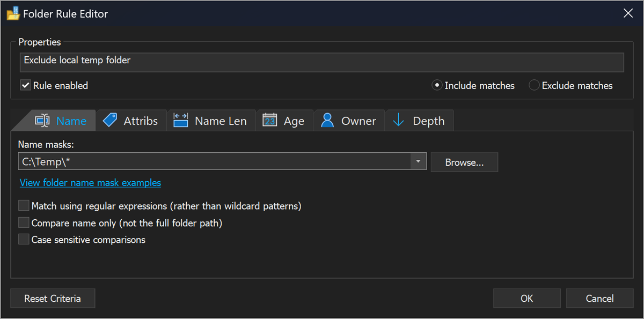This screenshot has height=319, width=644.
Task: Click the person icon on the Owner tab
Action: [x=327, y=120]
